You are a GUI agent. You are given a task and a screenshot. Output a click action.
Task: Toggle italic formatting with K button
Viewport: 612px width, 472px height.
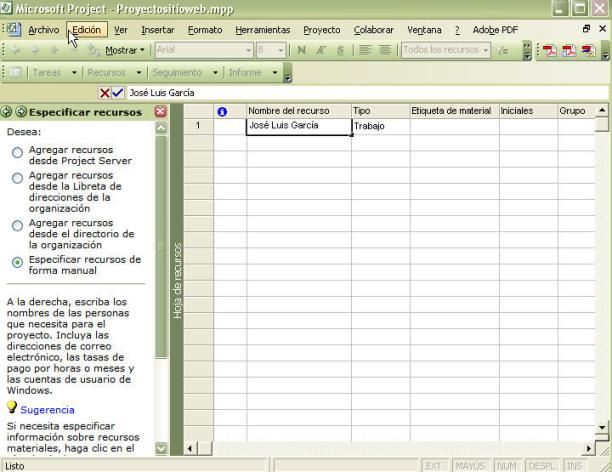321,50
